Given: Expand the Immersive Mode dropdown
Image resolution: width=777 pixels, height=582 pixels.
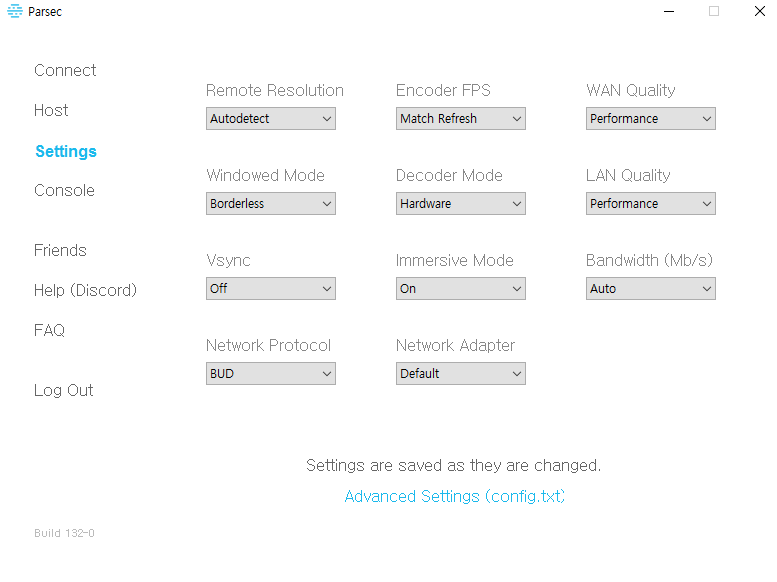Looking at the screenshot, I should click(x=460, y=289).
